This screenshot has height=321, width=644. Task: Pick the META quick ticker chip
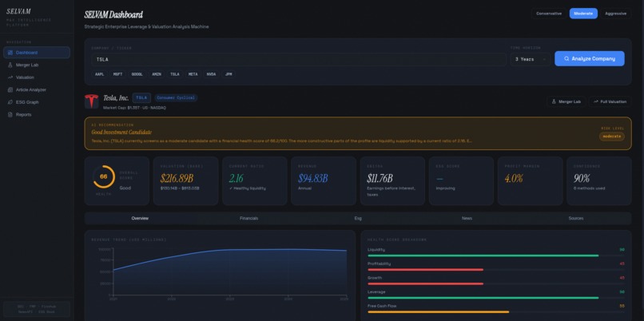(x=193, y=74)
